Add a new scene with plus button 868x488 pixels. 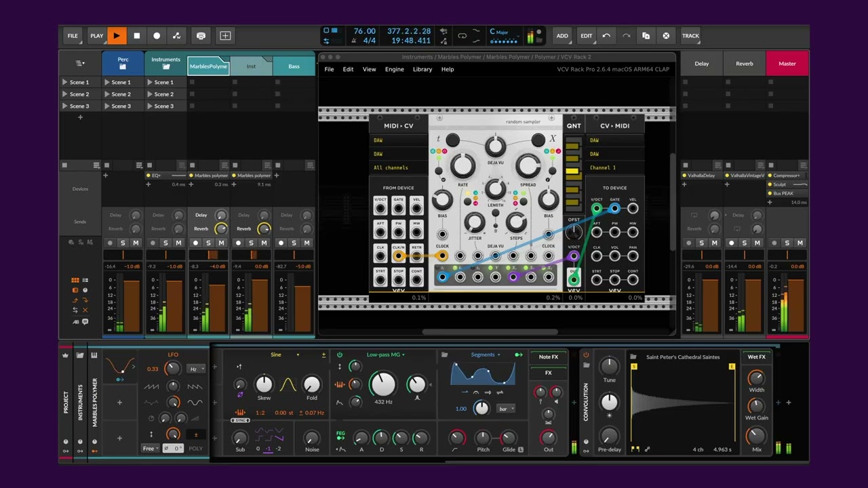(80, 117)
